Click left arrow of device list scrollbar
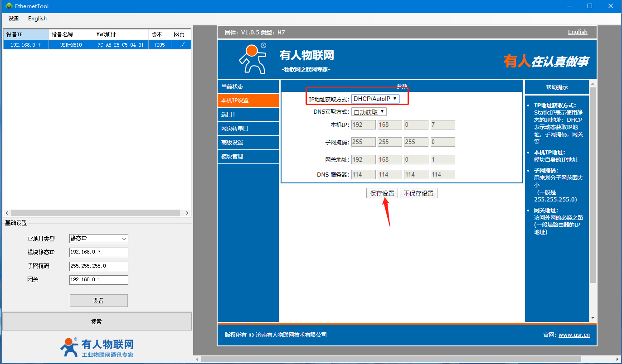The height and width of the screenshot is (364, 622). 7,213
